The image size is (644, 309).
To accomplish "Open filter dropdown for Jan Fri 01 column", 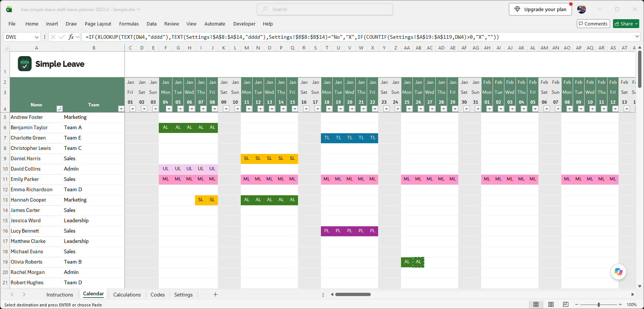I will point(133,109).
